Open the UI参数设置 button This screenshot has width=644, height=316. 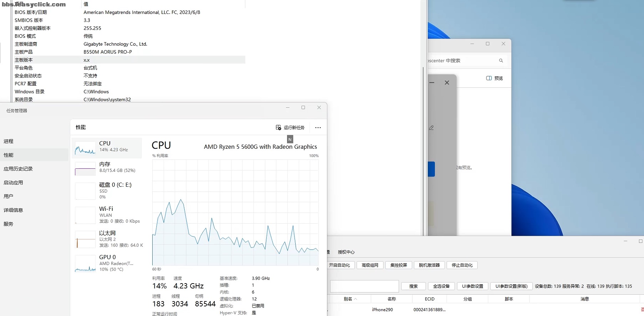(x=472, y=286)
